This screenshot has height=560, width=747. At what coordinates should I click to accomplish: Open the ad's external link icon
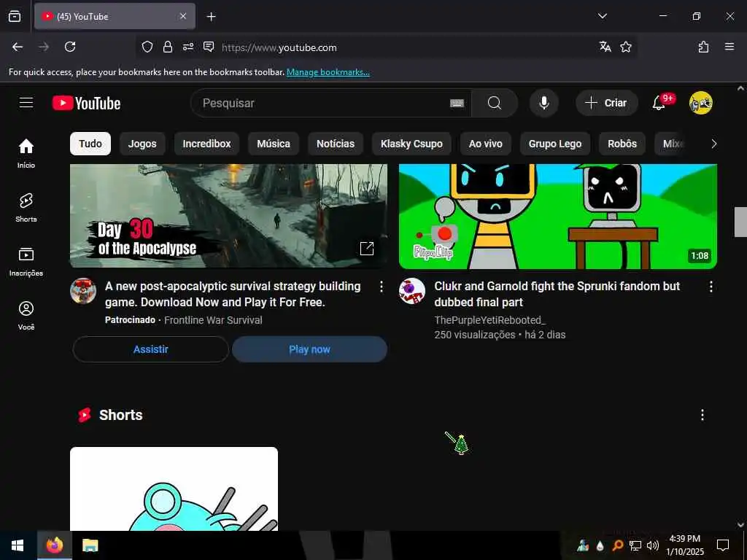click(x=367, y=248)
